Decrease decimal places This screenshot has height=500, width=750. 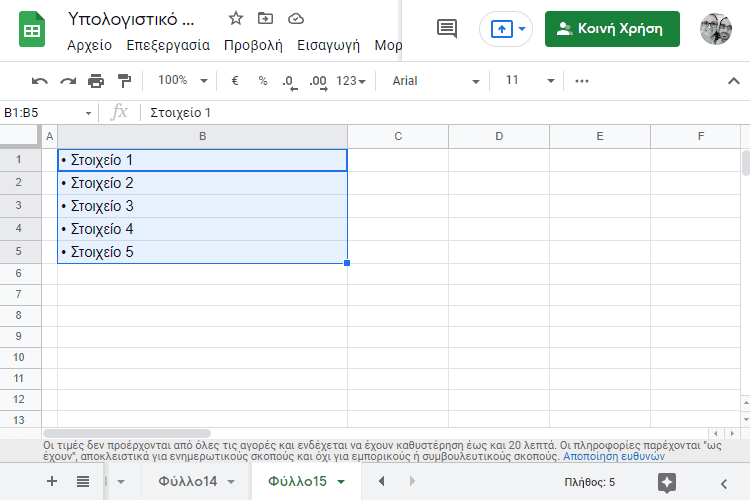click(289, 81)
